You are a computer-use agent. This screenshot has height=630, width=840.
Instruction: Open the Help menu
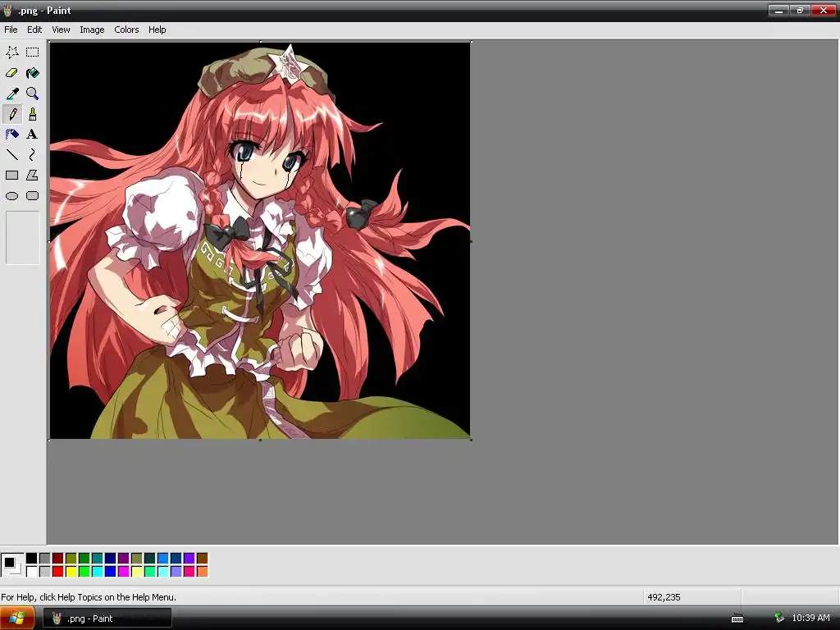coord(157,30)
